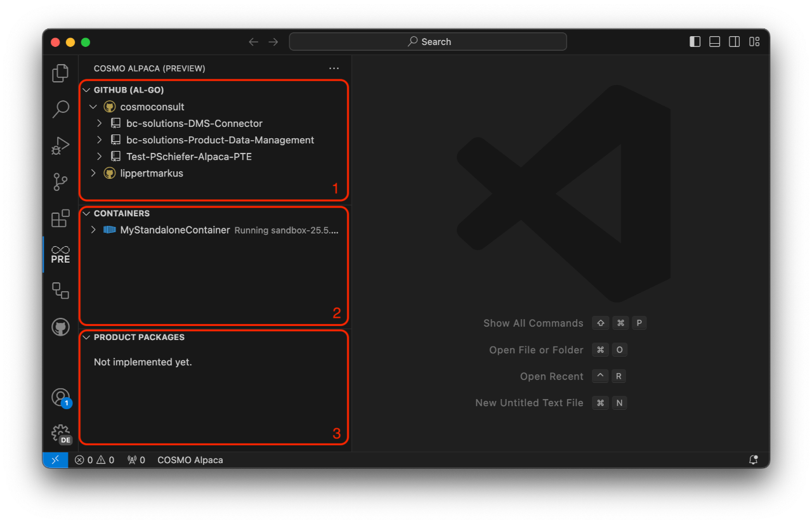
Task: Open more actions for COSMO ALPACA panel
Action: pos(334,68)
